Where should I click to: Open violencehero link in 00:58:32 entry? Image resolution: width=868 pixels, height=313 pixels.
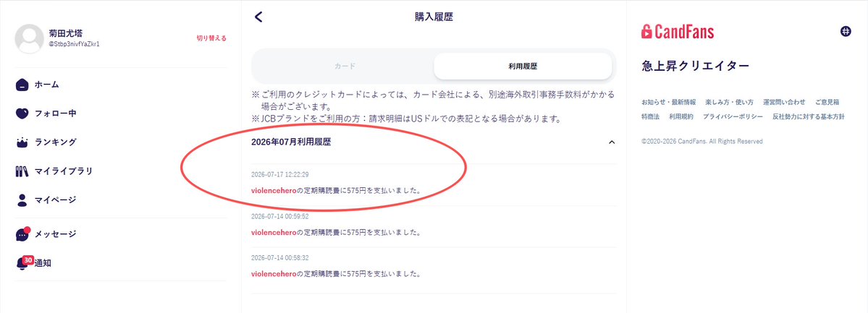point(274,274)
